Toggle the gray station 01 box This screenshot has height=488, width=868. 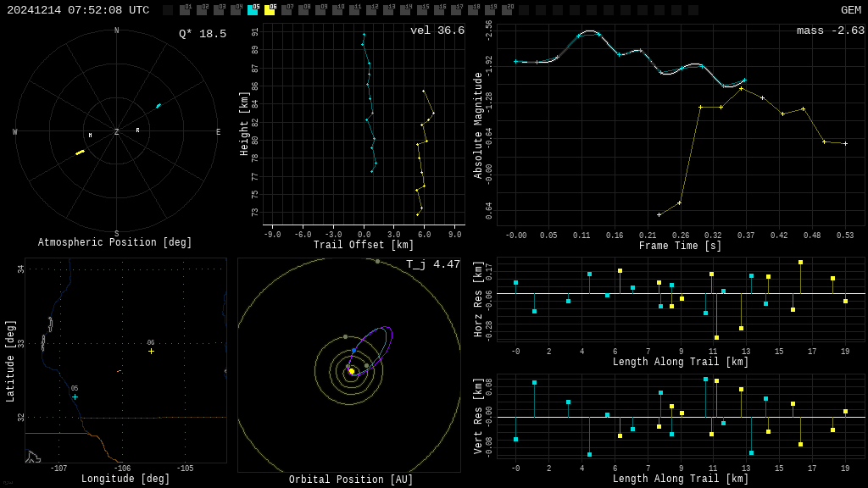click(185, 10)
